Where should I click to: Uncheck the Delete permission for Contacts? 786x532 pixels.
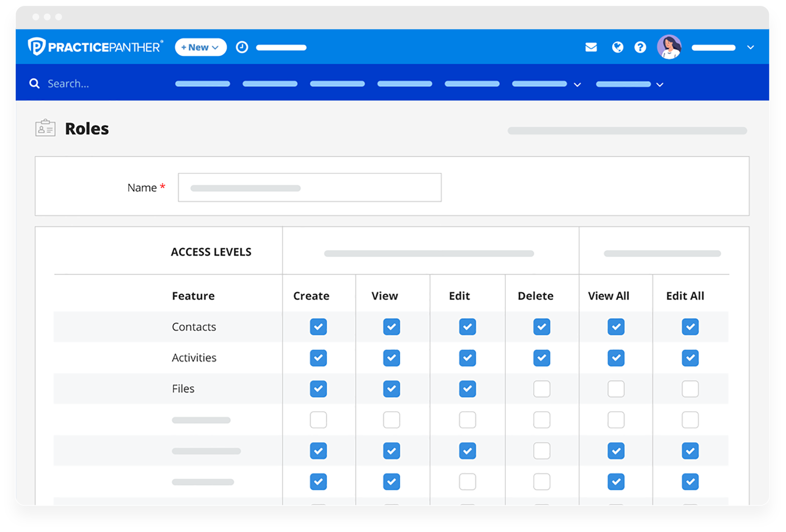[541, 327]
